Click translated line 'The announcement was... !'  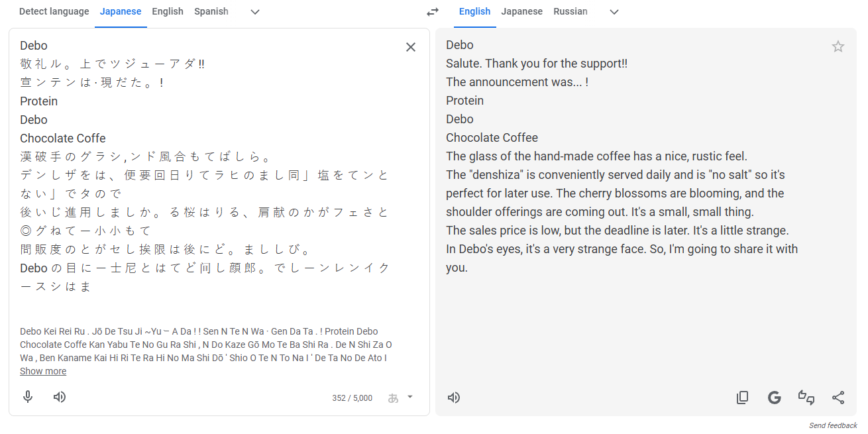coord(517,82)
